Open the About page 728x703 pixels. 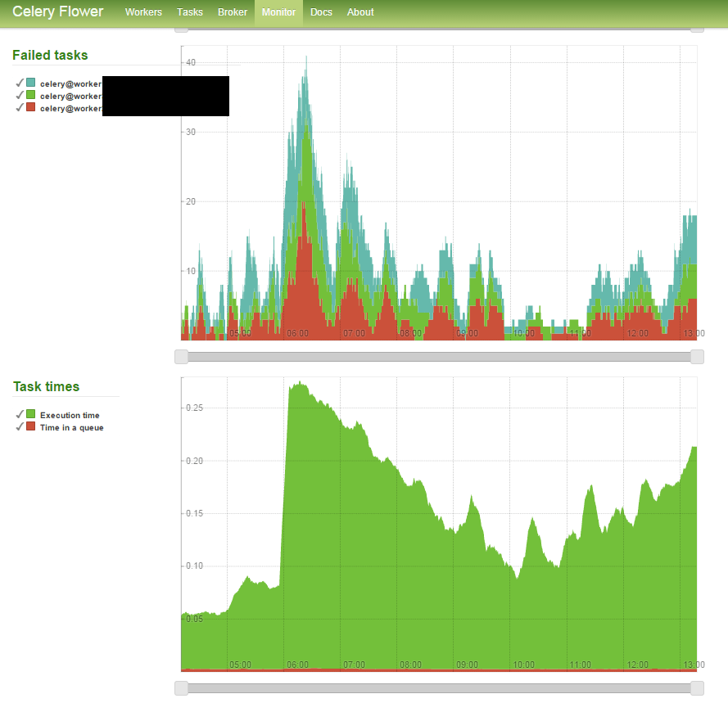360,12
